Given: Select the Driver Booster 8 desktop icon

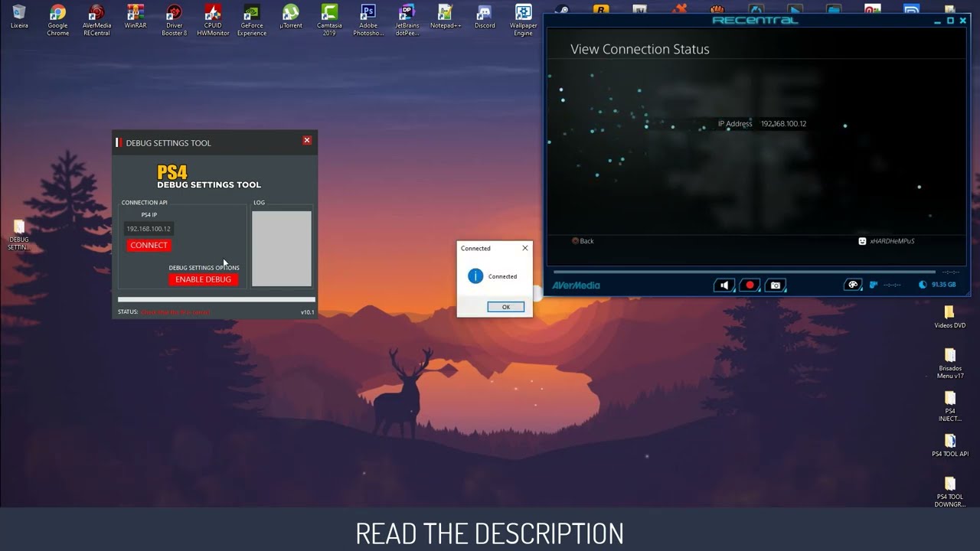Looking at the screenshot, I should coord(174,20).
